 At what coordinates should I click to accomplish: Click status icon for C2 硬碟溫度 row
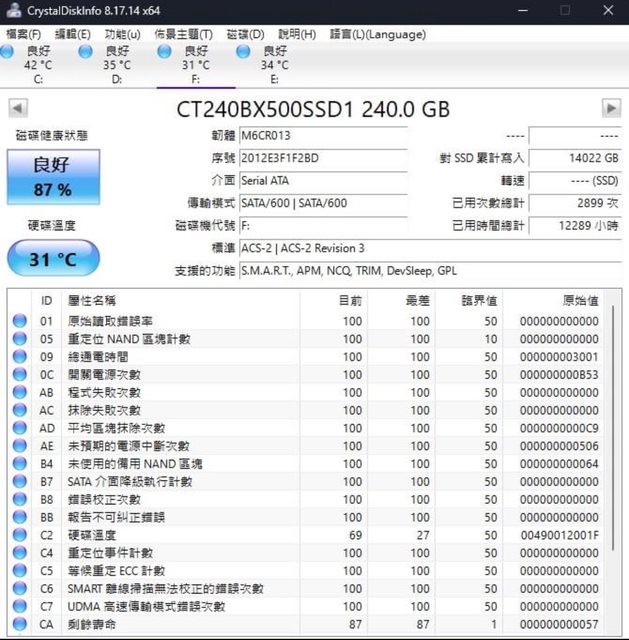[19, 535]
